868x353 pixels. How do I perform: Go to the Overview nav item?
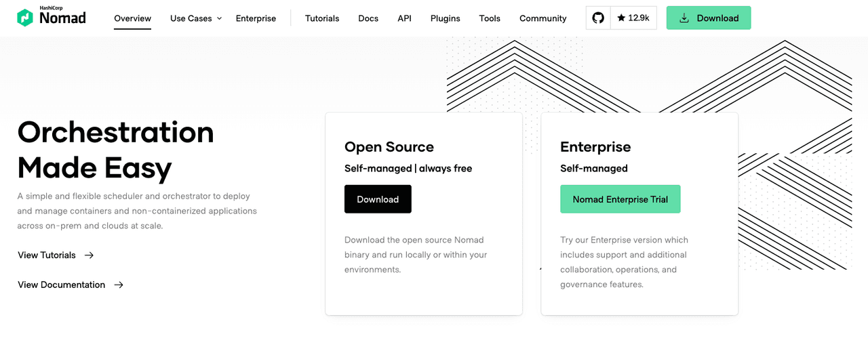pos(133,18)
